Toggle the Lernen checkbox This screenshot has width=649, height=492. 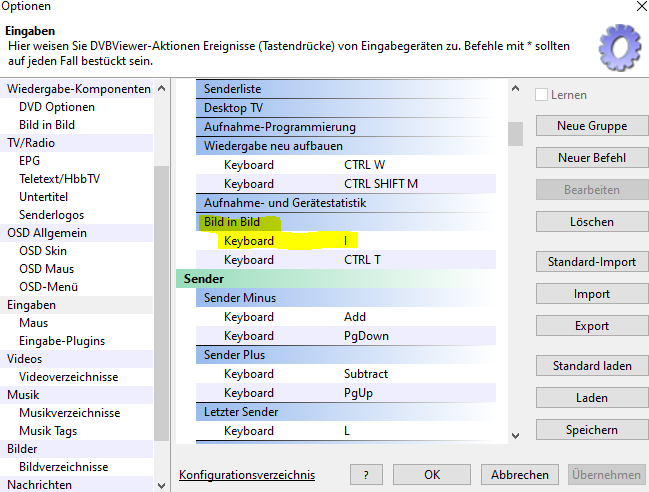click(542, 95)
